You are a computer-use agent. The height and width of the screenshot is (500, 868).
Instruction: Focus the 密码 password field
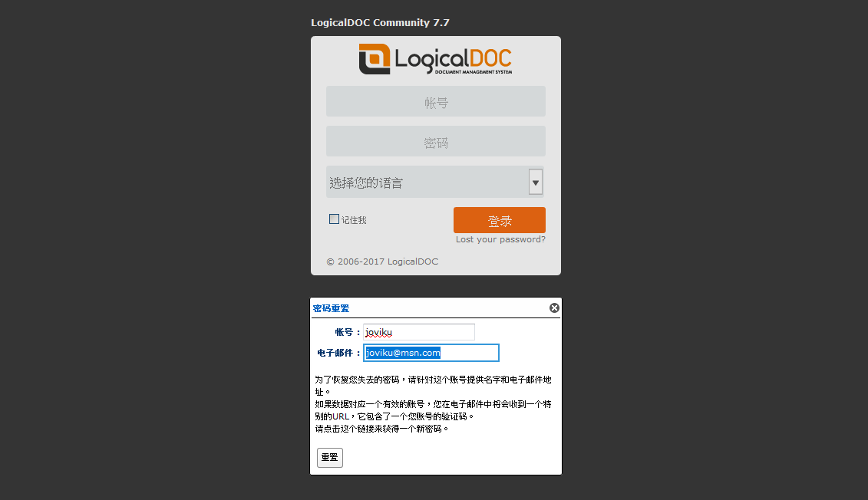436,141
